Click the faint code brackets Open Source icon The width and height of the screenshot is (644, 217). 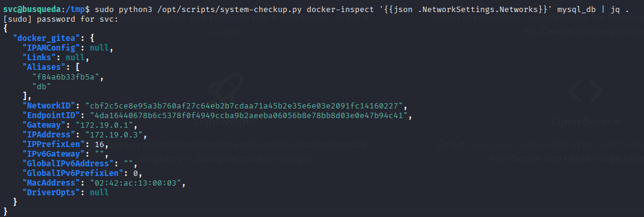[586, 91]
